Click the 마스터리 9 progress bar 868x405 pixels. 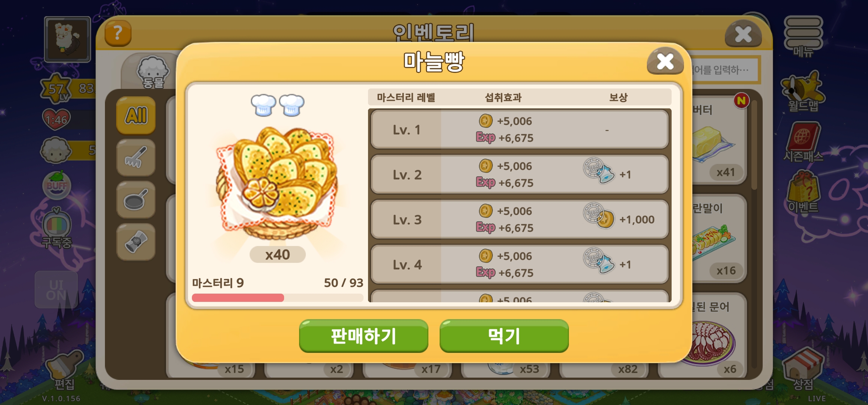click(277, 298)
